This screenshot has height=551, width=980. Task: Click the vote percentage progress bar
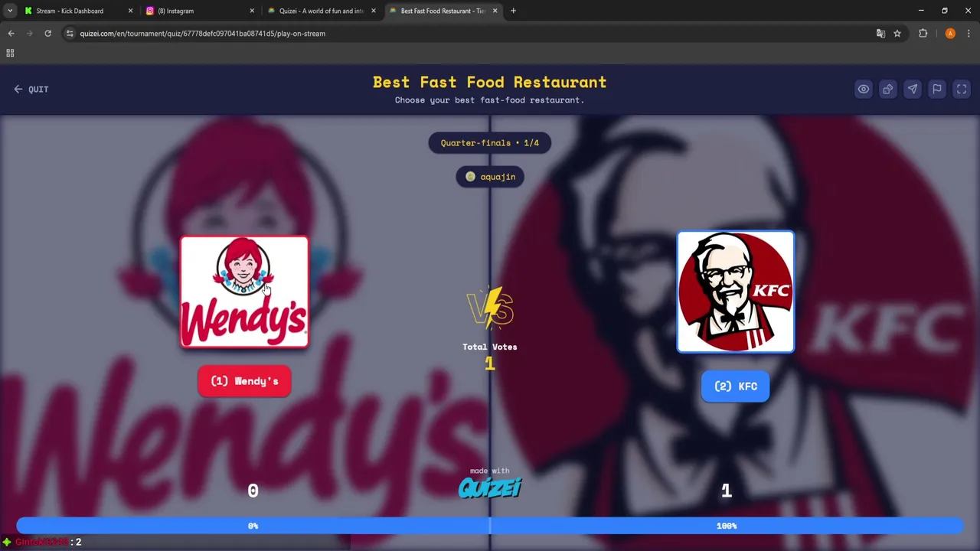point(490,526)
